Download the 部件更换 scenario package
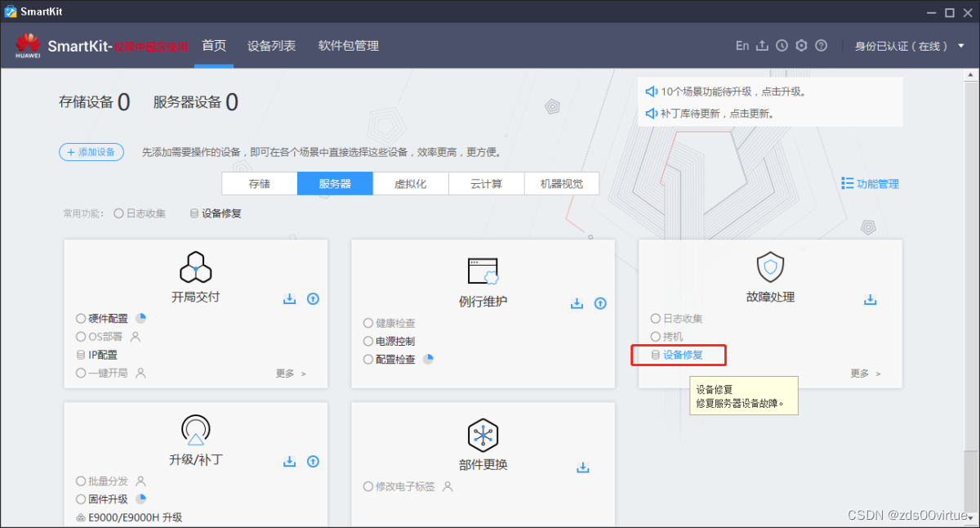This screenshot has height=528, width=980. (583, 468)
